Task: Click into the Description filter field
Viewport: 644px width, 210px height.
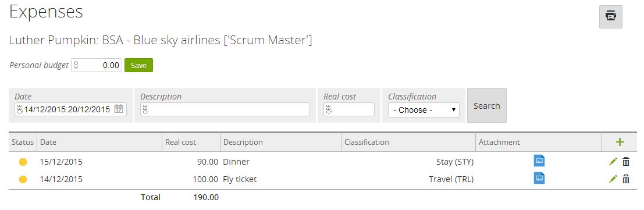Action: point(225,109)
